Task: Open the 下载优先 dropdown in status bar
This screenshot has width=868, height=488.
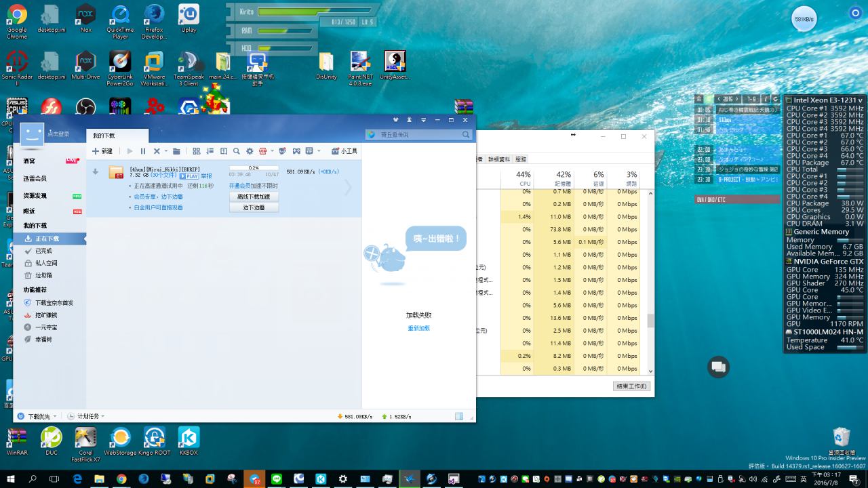Action: tap(39, 416)
